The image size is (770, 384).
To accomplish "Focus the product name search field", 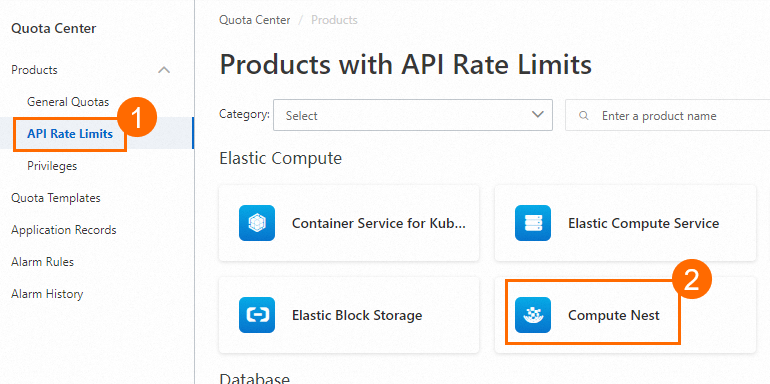I will pyautogui.click(x=668, y=115).
